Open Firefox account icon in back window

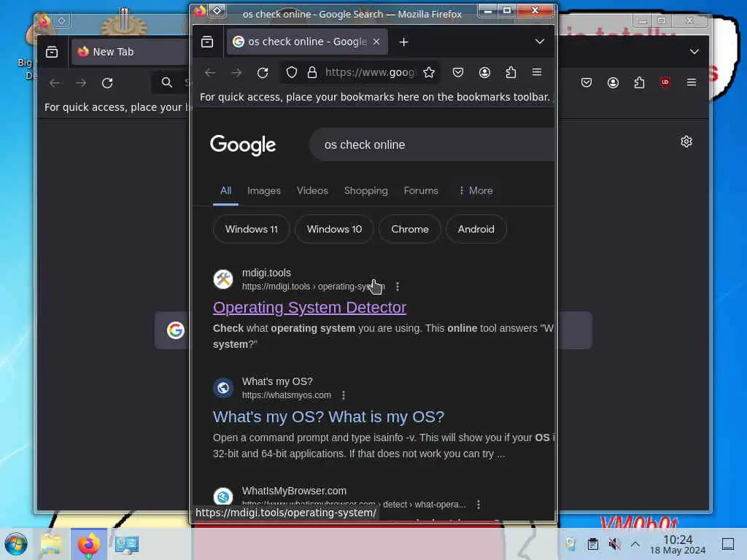[613, 83]
